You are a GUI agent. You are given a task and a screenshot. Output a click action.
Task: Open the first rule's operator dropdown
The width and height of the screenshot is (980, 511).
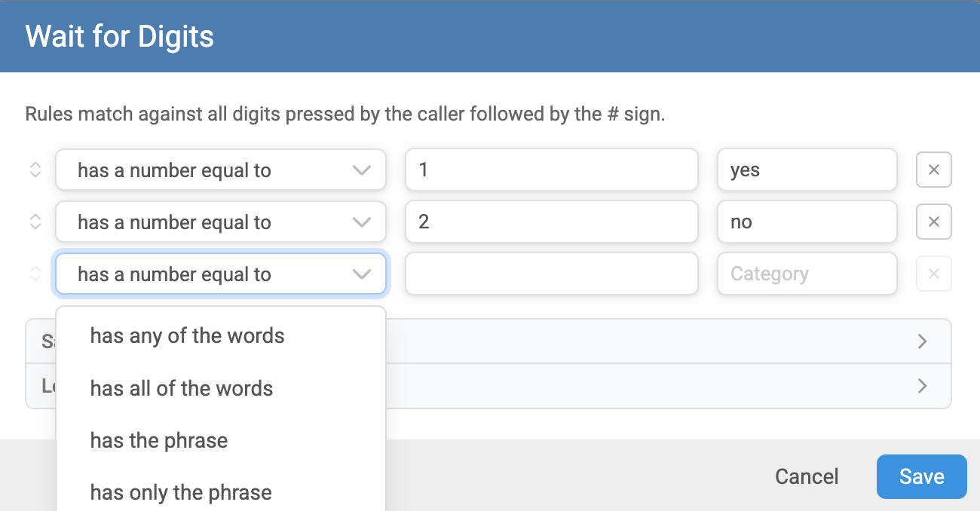(x=221, y=170)
